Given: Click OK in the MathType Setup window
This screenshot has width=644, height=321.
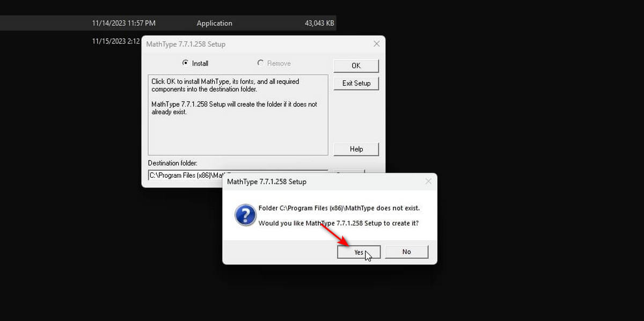Looking at the screenshot, I should tap(356, 65).
